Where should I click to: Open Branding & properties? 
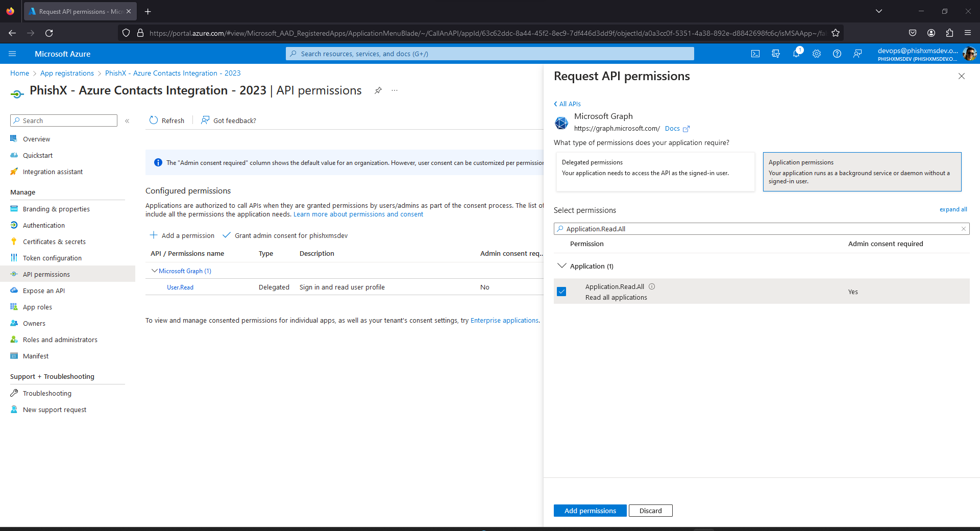click(x=56, y=209)
